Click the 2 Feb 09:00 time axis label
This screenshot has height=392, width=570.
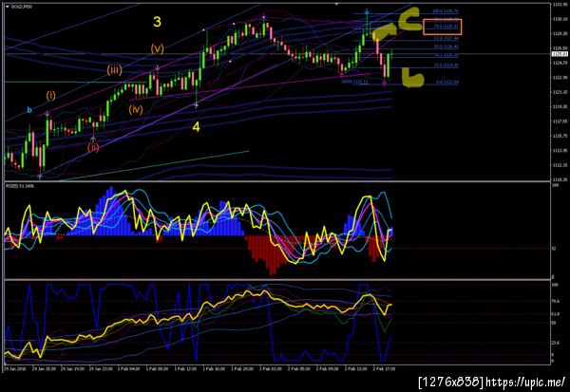point(328,369)
